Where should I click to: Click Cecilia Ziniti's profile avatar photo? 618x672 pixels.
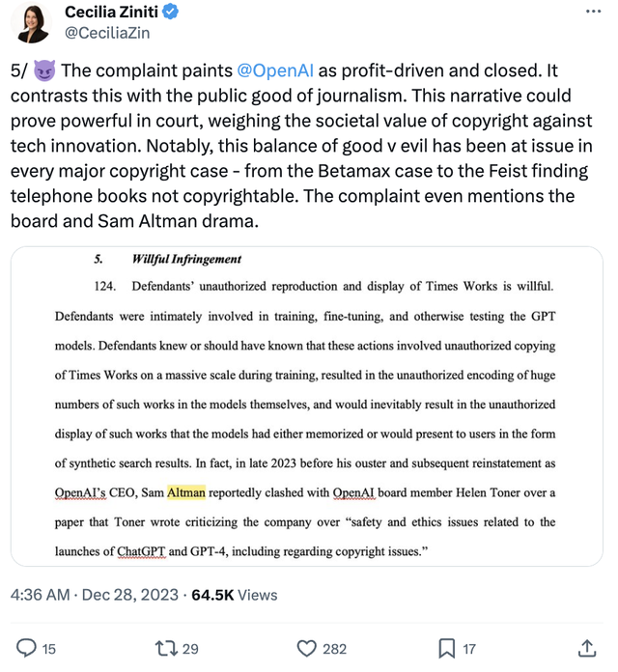point(33,22)
